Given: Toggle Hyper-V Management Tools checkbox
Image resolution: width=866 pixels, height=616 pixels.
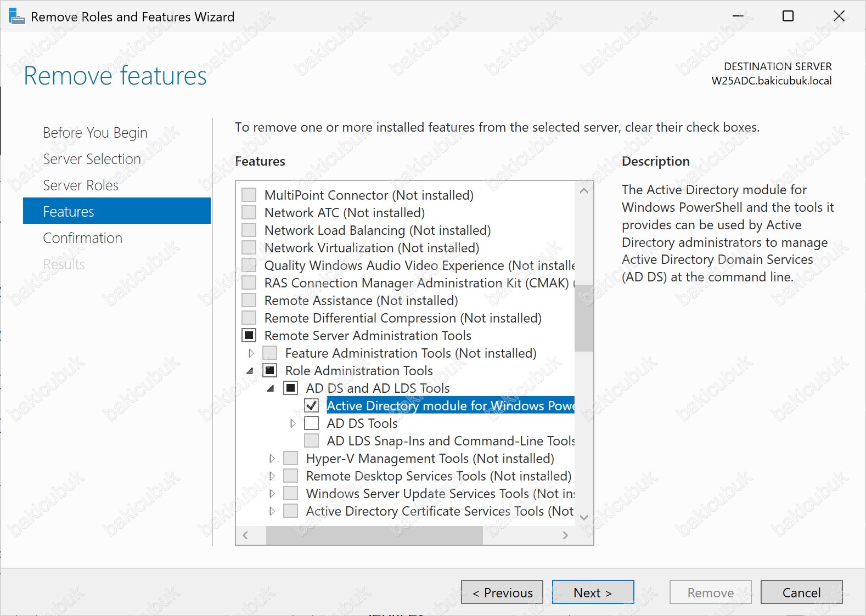Looking at the screenshot, I should (291, 459).
